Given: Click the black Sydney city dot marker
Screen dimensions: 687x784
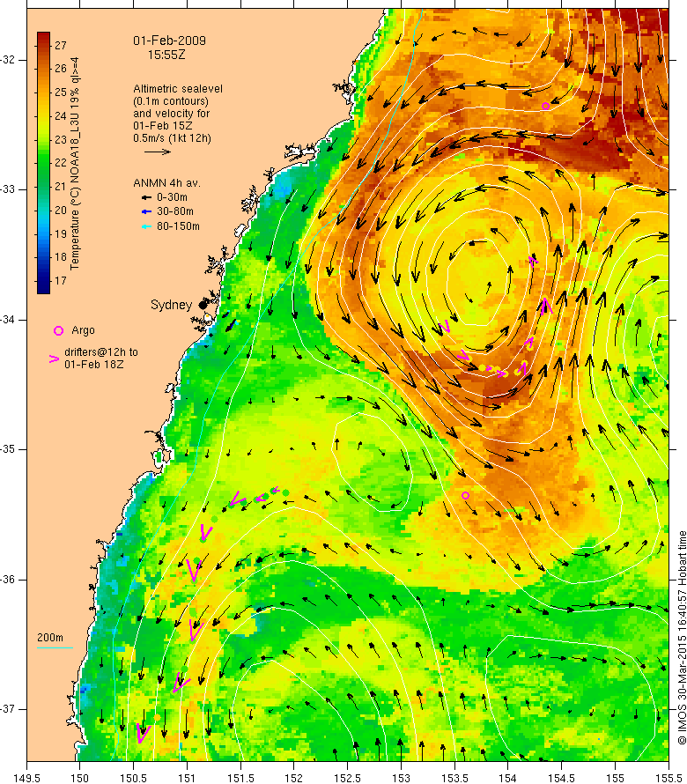Looking at the screenshot, I should [x=203, y=305].
